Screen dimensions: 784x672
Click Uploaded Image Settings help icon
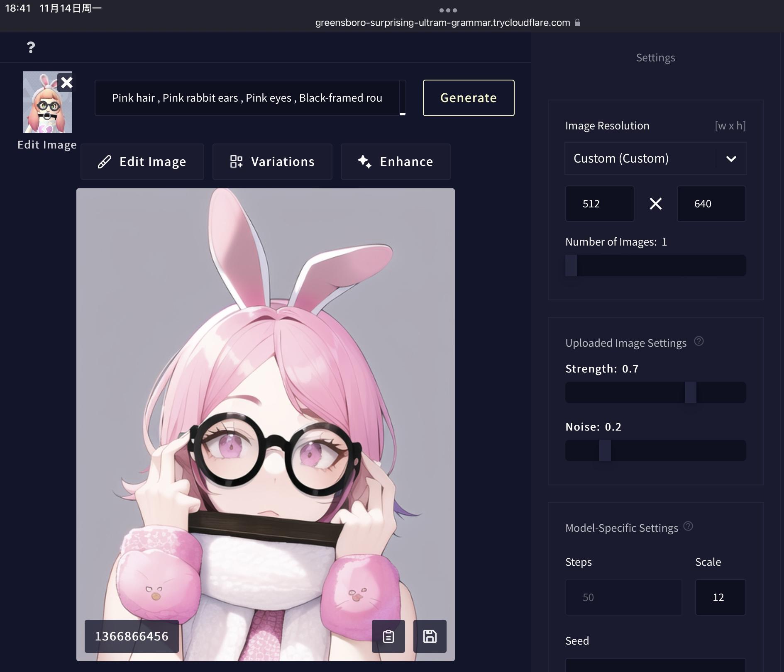point(699,341)
